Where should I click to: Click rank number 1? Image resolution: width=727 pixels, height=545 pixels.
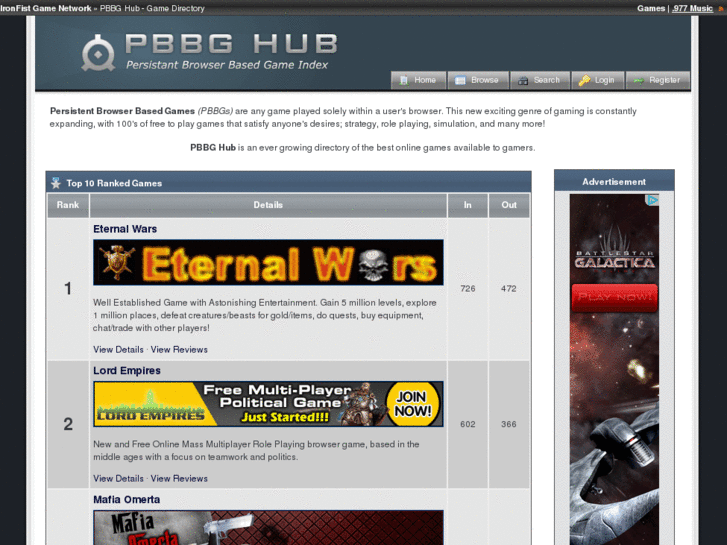[x=68, y=289]
